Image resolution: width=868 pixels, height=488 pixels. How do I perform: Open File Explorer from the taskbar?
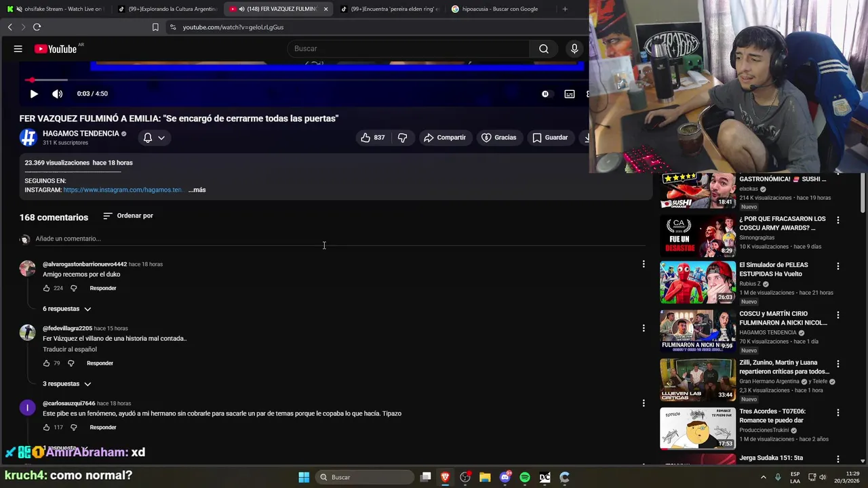coord(485,477)
